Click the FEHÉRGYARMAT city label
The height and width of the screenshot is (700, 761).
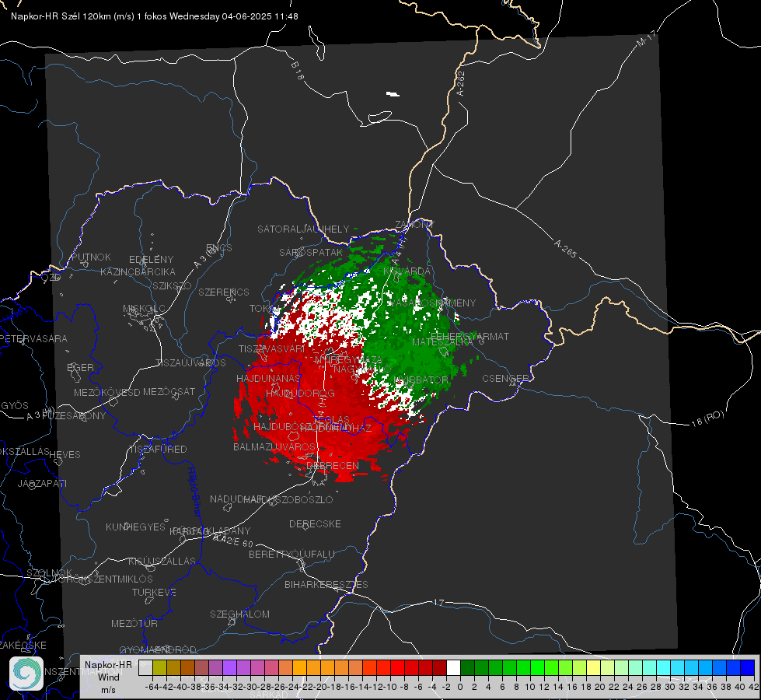pos(470,336)
